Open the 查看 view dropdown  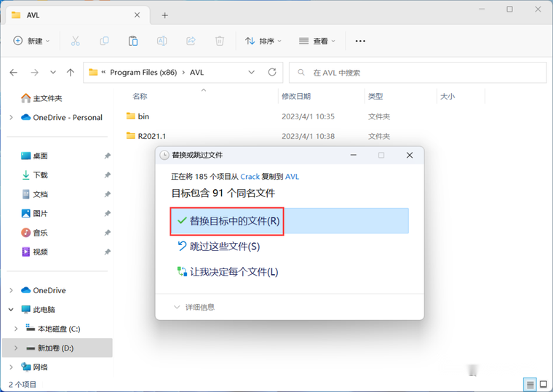[317, 41]
